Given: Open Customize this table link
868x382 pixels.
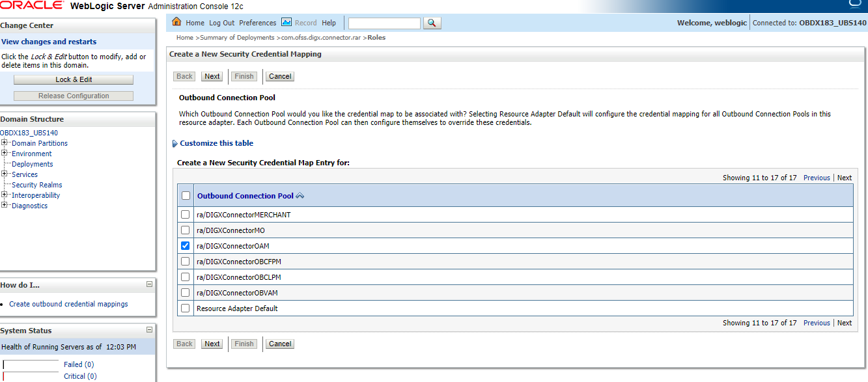Looking at the screenshot, I should (217, 143).
